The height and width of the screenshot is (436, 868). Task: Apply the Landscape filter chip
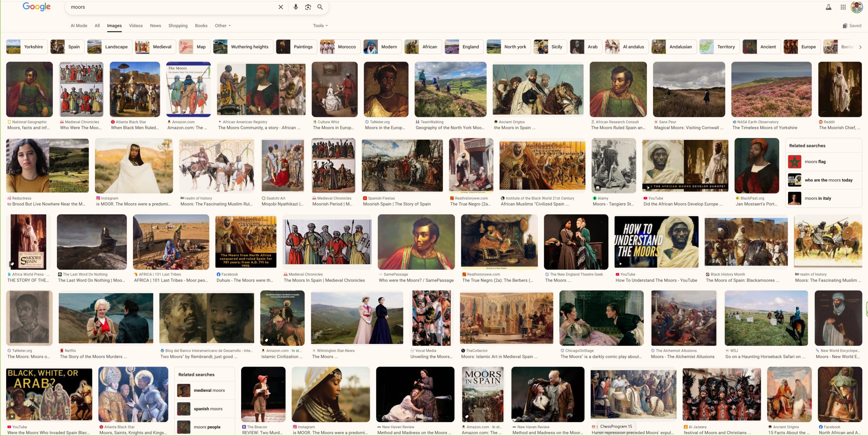click(x=110, y=47)
